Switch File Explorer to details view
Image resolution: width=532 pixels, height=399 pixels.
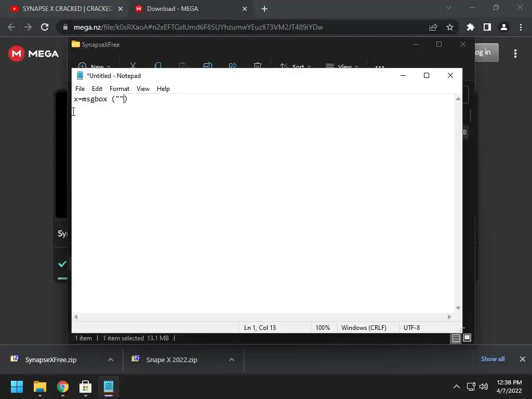(x=456, y=338)
